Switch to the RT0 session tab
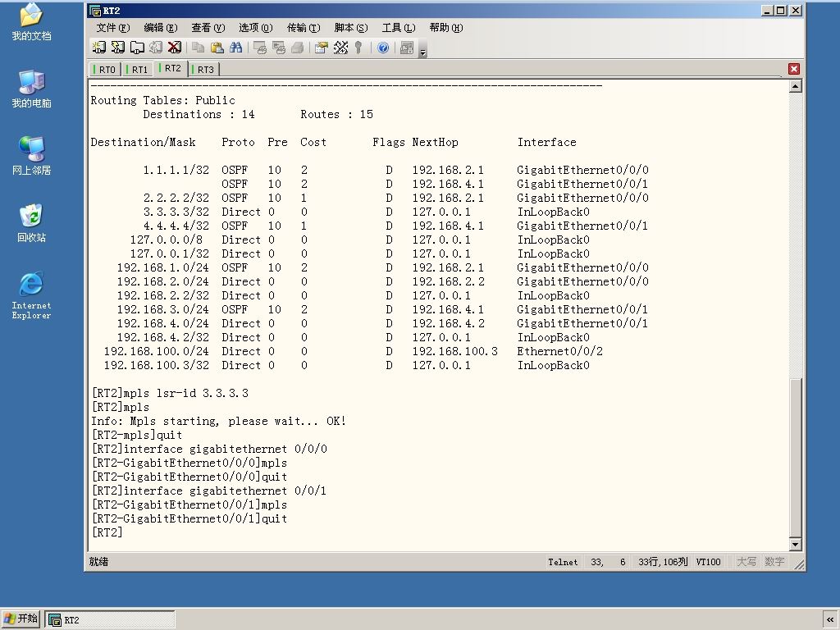 (105, 70)
